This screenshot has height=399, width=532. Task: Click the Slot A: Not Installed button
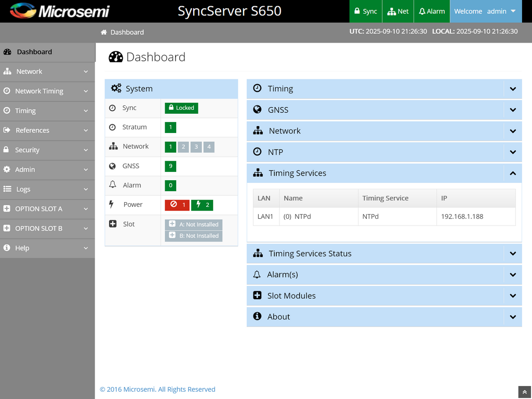coord(194,224)
